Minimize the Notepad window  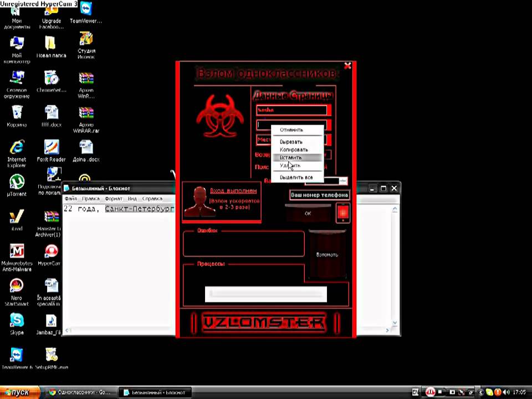point(372,188)
